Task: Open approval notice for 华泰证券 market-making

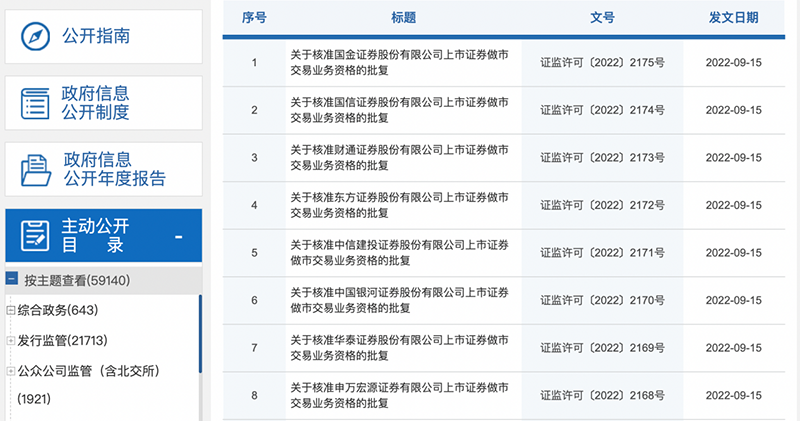Action: [x=399, y=348]
